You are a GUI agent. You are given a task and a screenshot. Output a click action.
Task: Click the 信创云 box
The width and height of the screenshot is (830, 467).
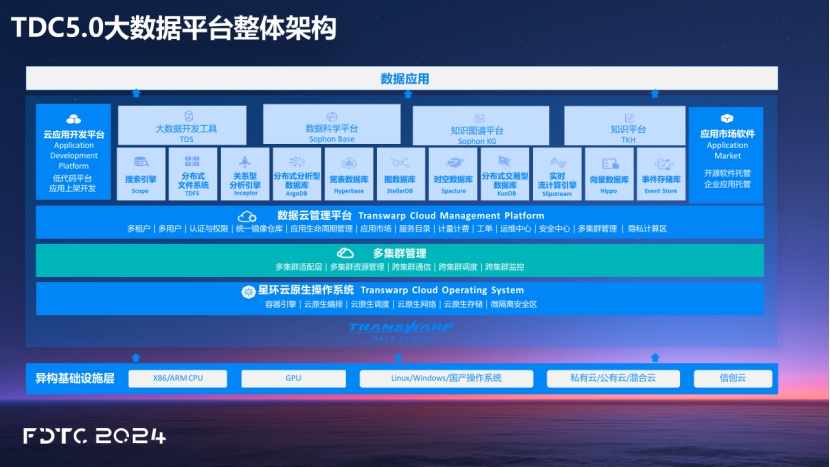click(733, 378)
